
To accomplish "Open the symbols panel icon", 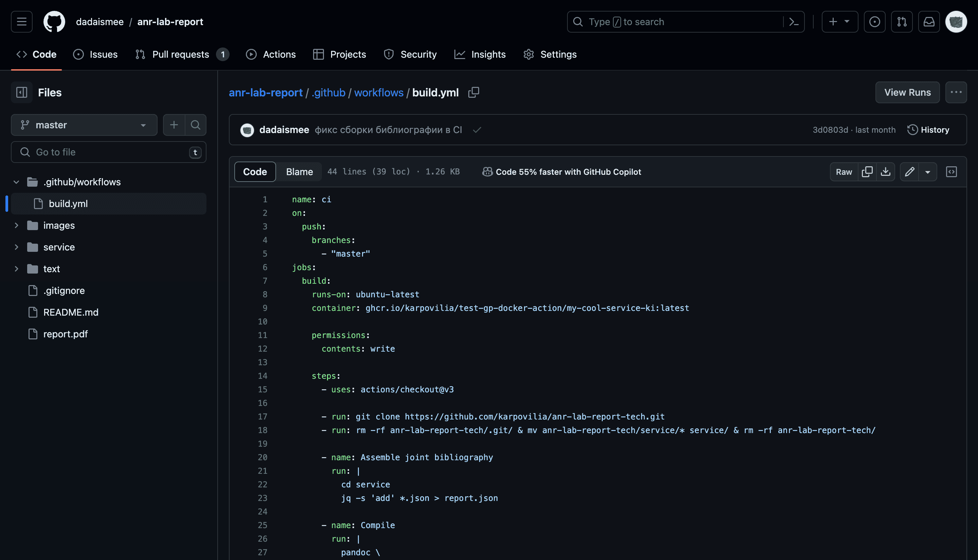I will coord(952,171).
